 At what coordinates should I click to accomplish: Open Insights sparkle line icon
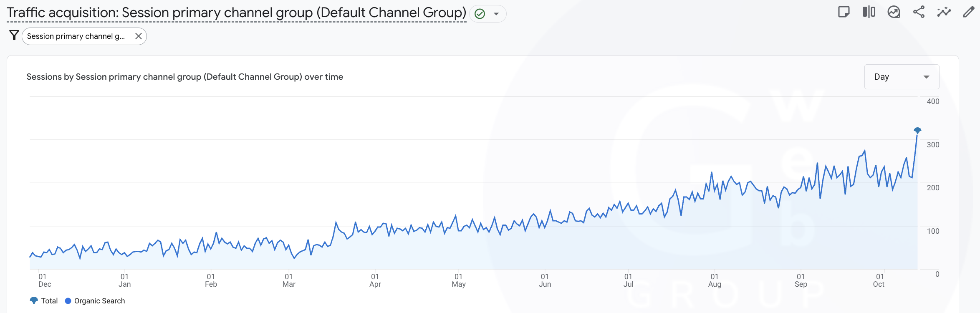coord(944,12)
